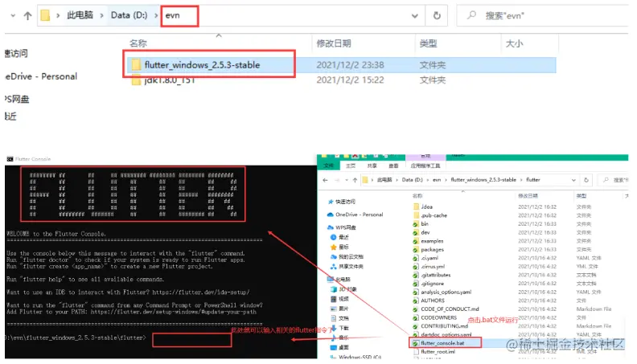Expand chevron after evn in the flutter window's address bar
637x364 pixels.
[x=446, y=180]
